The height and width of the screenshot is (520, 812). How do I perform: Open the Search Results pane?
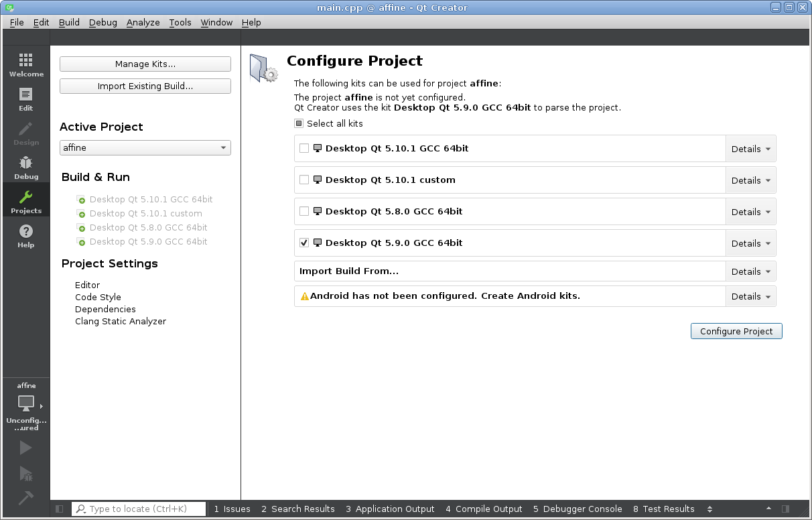tap(297, 509)
